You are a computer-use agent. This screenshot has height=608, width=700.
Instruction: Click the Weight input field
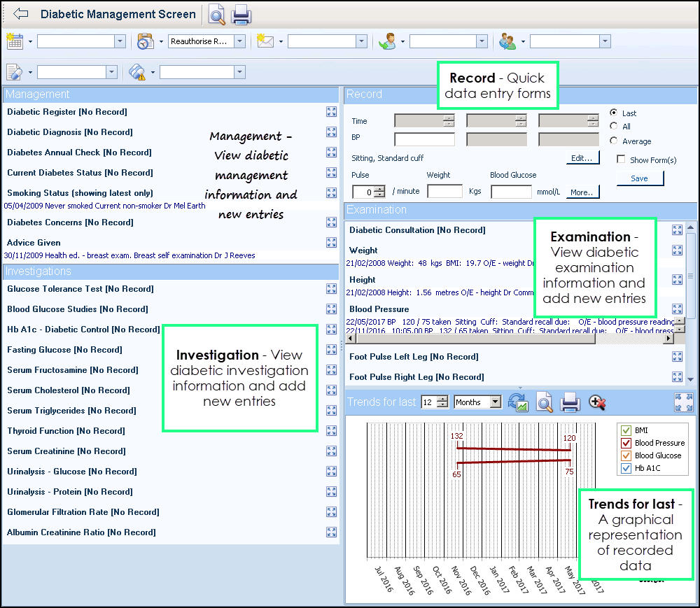coord(444,192)
